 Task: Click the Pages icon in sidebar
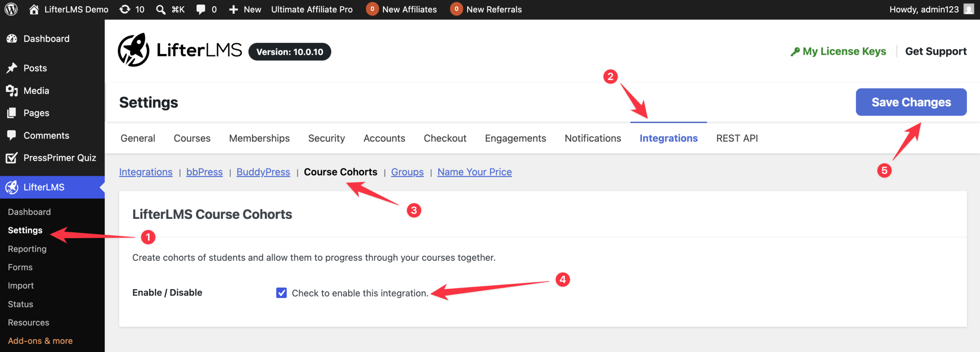12,113
